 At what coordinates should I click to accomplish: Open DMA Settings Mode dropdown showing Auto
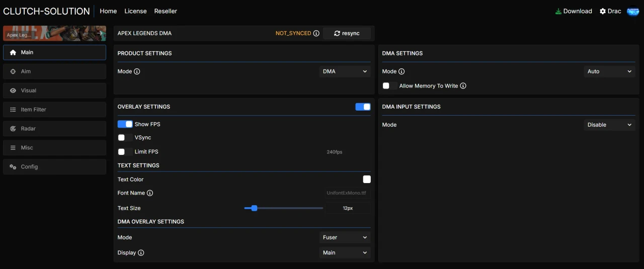click(x=609, y=71)
